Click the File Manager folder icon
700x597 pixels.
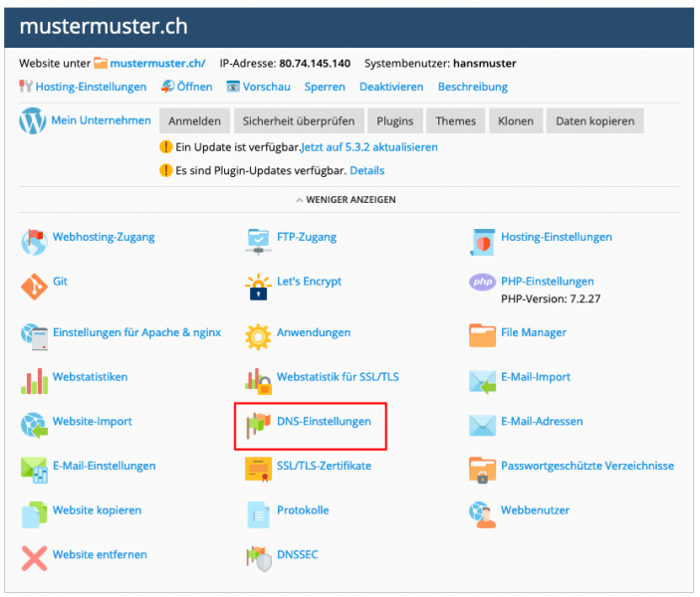point(482,334)
